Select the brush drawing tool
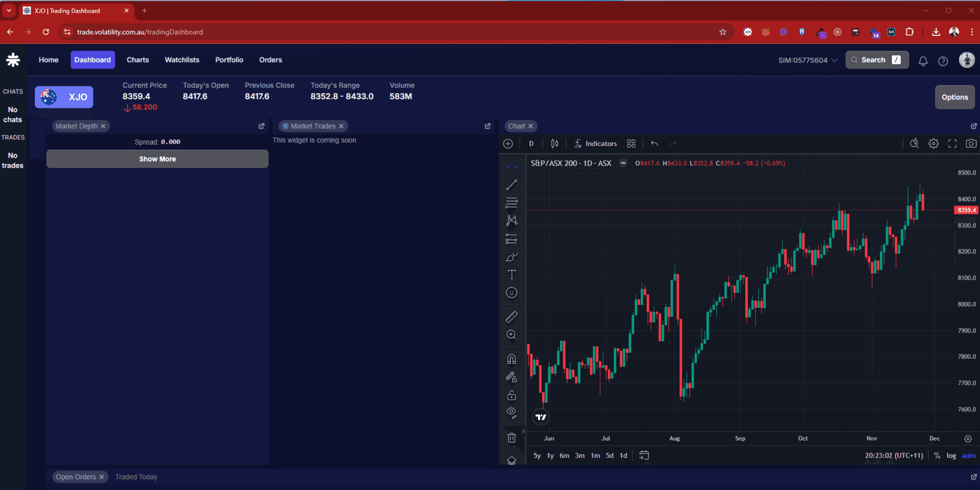Screen dimensions: 980x490 tap(512, 257)
